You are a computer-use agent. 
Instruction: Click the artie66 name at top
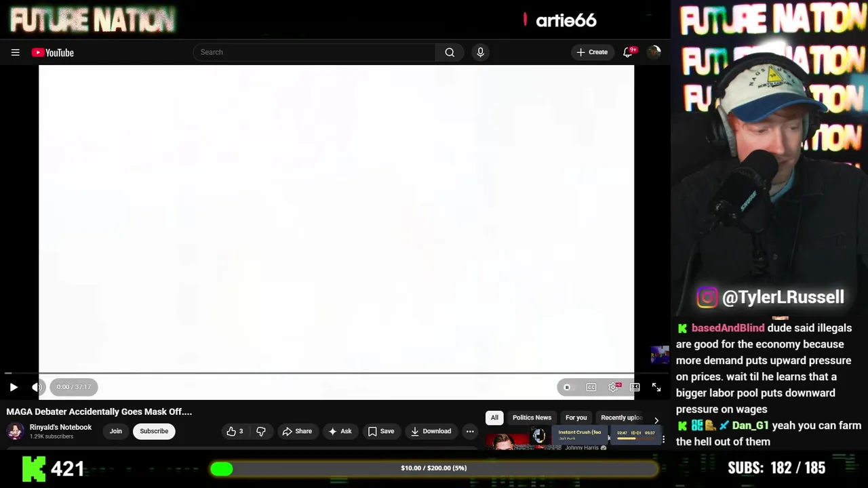pos(566,20)
